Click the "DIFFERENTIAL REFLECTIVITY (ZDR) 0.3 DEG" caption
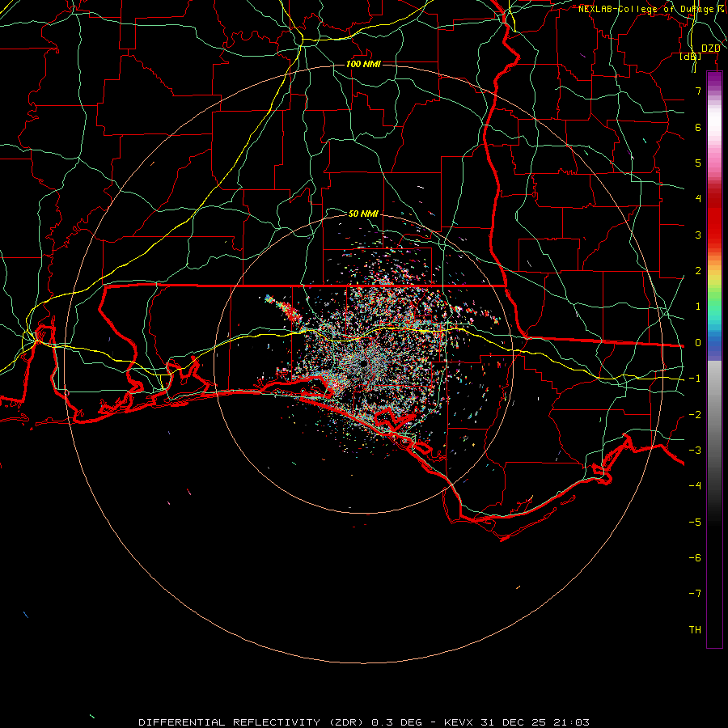This screenshot has width=728, height=728. pyautogui.click(x=281, y=722)
